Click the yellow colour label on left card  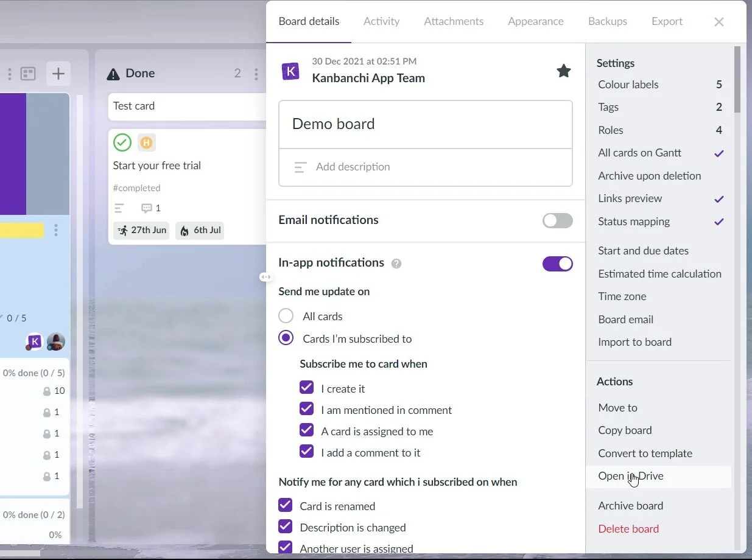point(22,230)
